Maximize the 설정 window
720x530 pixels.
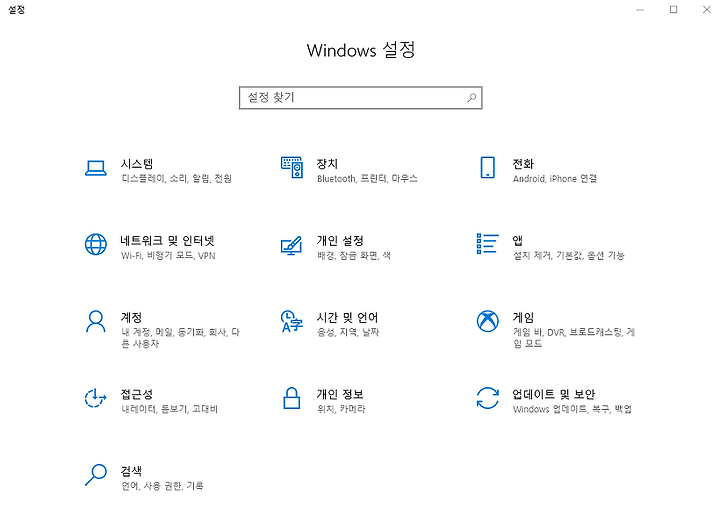tap(673, 10)
